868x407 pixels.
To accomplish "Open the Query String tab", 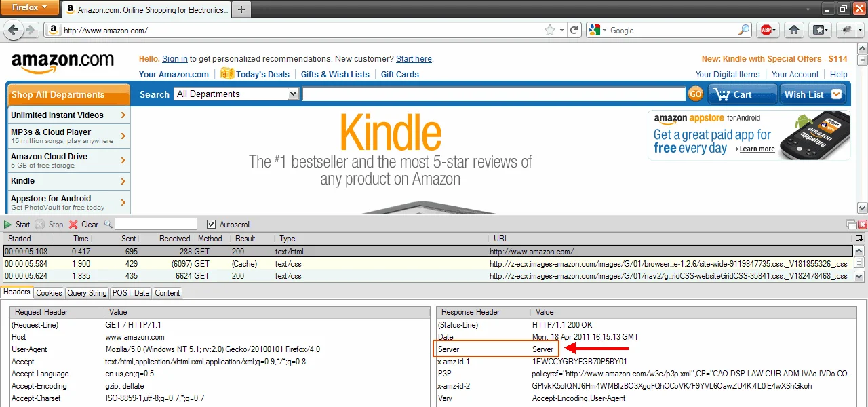I will (x=87, y=293).
